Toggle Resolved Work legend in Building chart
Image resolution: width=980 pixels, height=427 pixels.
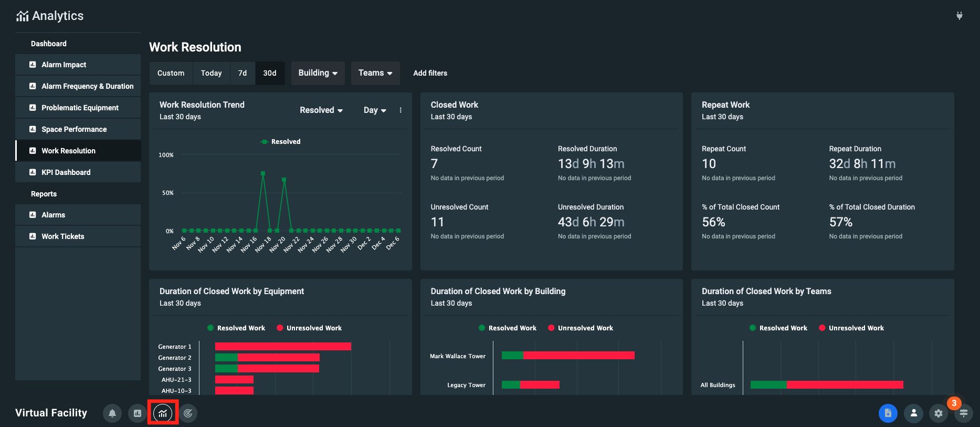coord(507,328)
